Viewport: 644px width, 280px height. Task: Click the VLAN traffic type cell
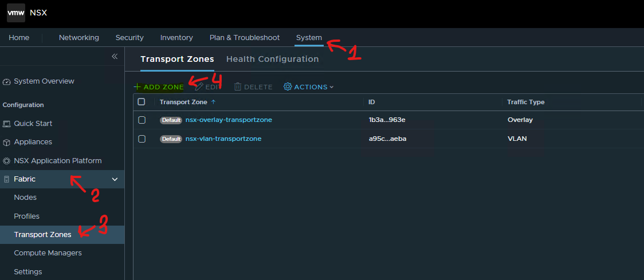pos(517,139)
